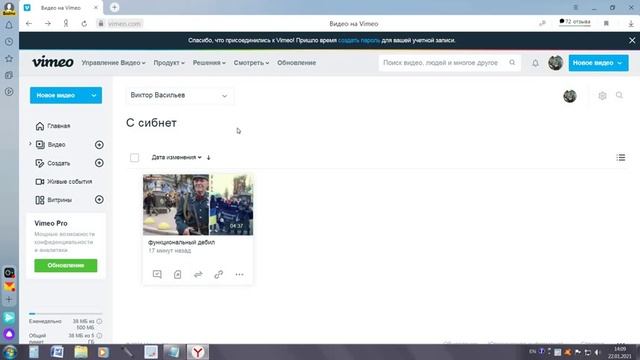Click plus icon next to Витрины
640x360 pixels.
click(99, 200)
